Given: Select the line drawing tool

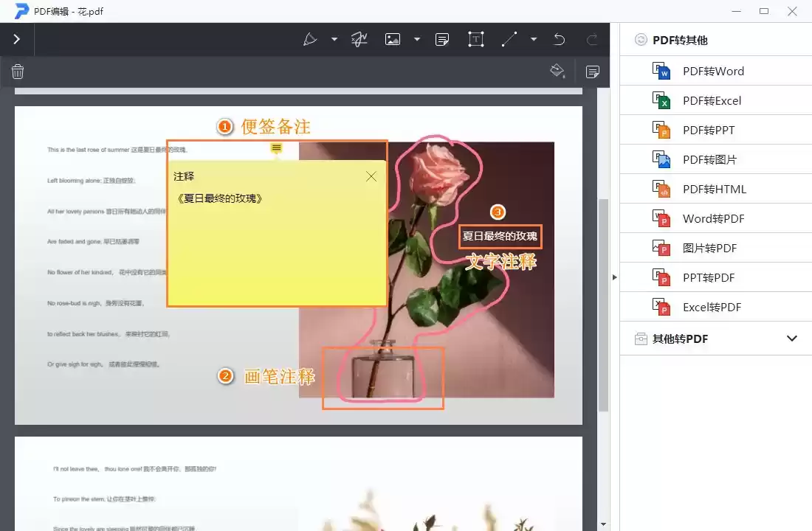Looking at the screenshot, I should click(508, 39).
